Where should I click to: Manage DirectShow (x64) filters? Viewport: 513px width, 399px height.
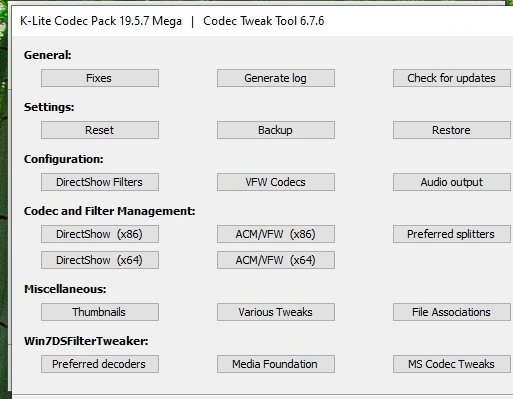point(100,260)
